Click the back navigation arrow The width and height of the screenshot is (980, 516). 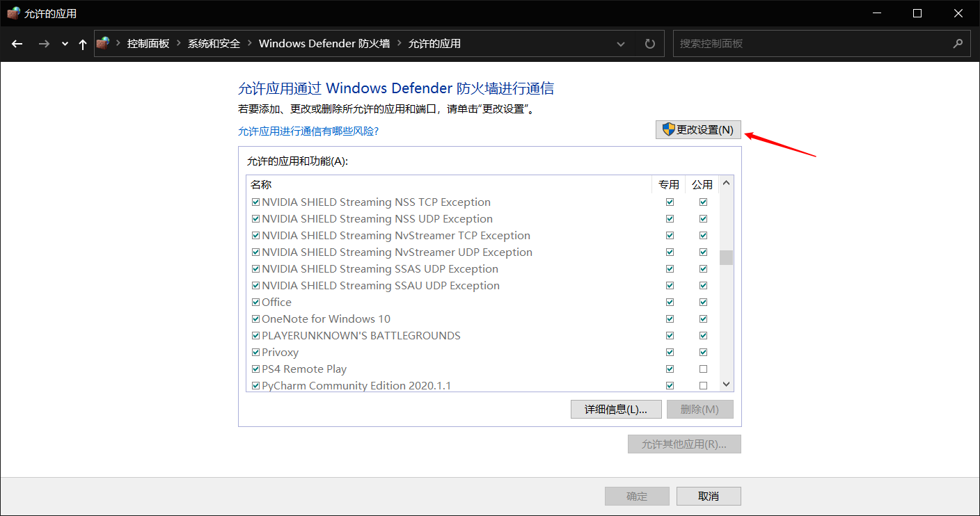[x=17, y=44]
